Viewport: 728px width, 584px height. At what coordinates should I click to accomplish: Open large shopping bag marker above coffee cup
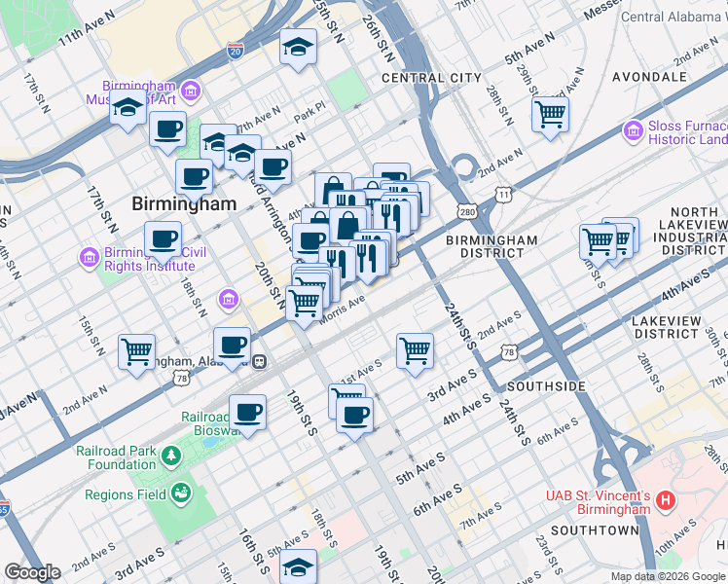(x=348, y=225)
